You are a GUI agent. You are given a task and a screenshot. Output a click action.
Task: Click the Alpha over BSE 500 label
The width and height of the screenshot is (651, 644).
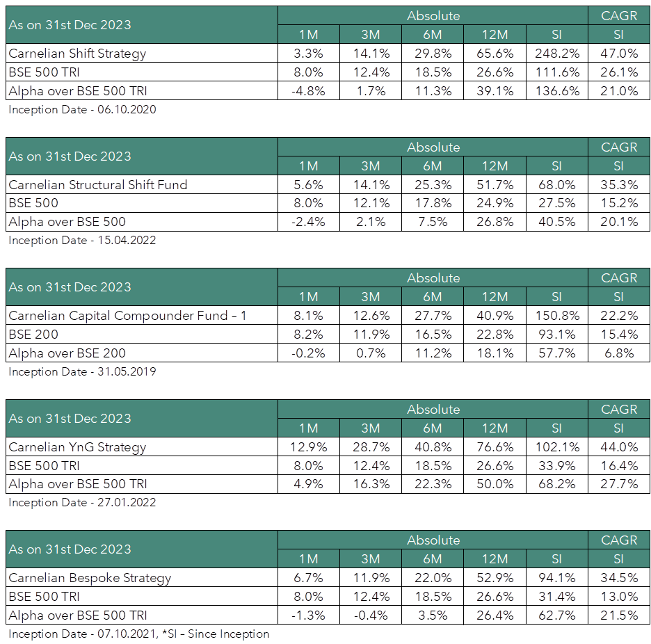[x=67, y=222]
